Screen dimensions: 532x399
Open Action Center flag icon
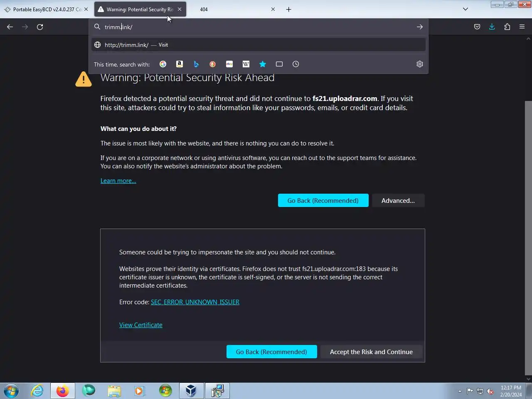point(470,391)
